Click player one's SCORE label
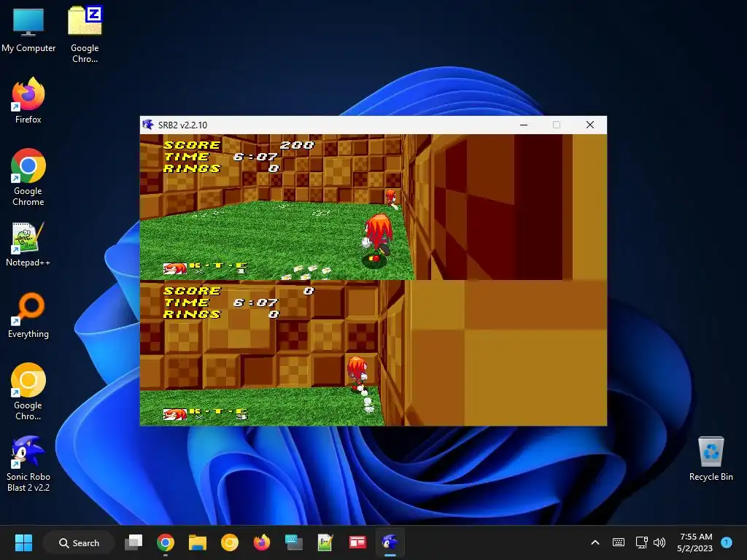 (x=192, y=145)
